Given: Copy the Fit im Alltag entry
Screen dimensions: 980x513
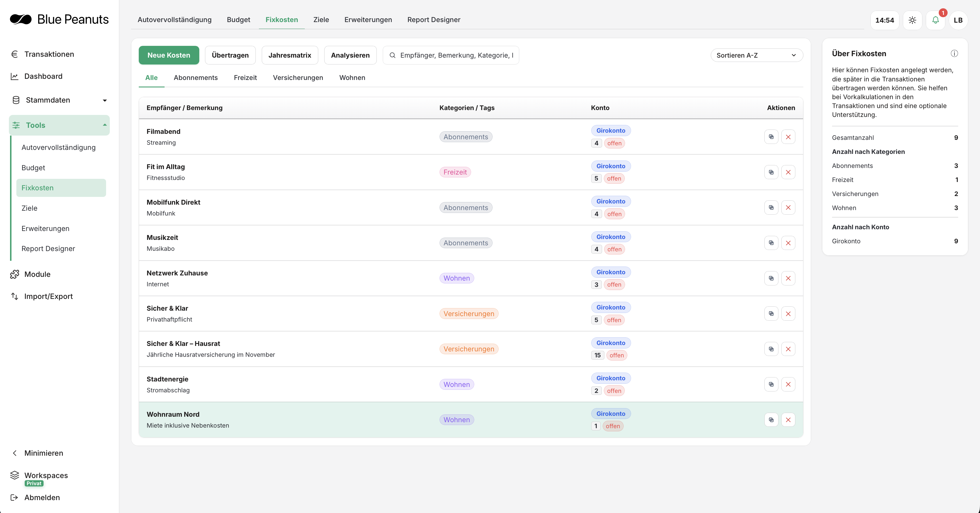Looking at the screenshot, I should pyautogui.click(x=771, y=172).
